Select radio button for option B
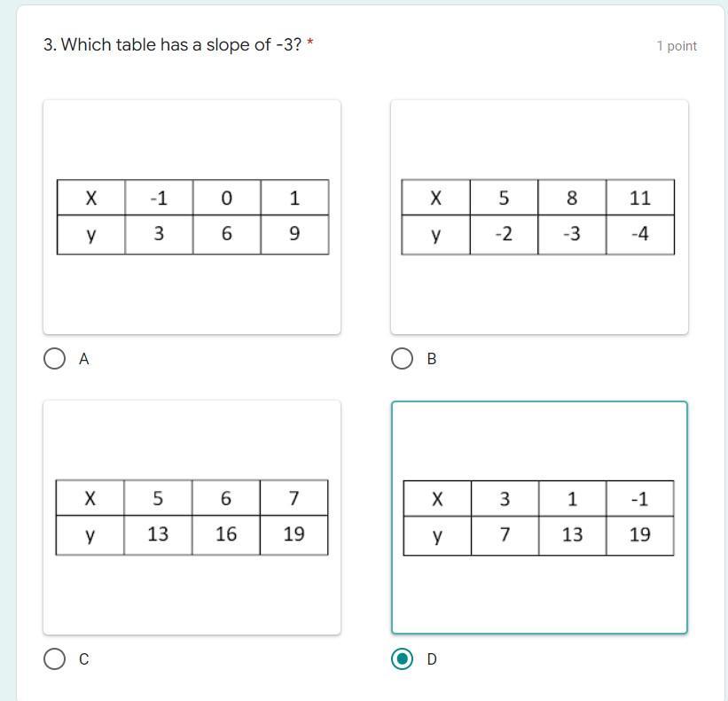 tap(402, 359)
